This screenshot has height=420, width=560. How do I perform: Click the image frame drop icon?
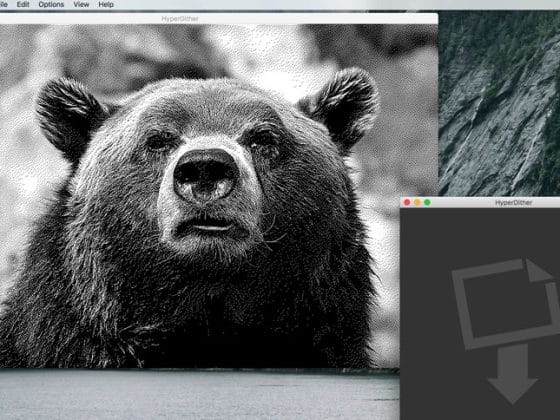505,304
